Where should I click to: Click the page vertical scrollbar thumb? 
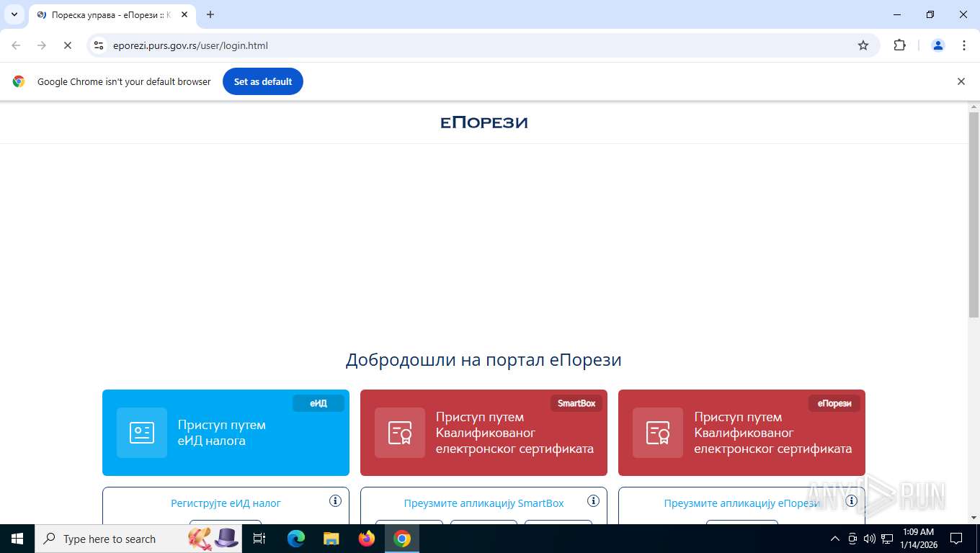click(x=974, y=215)
